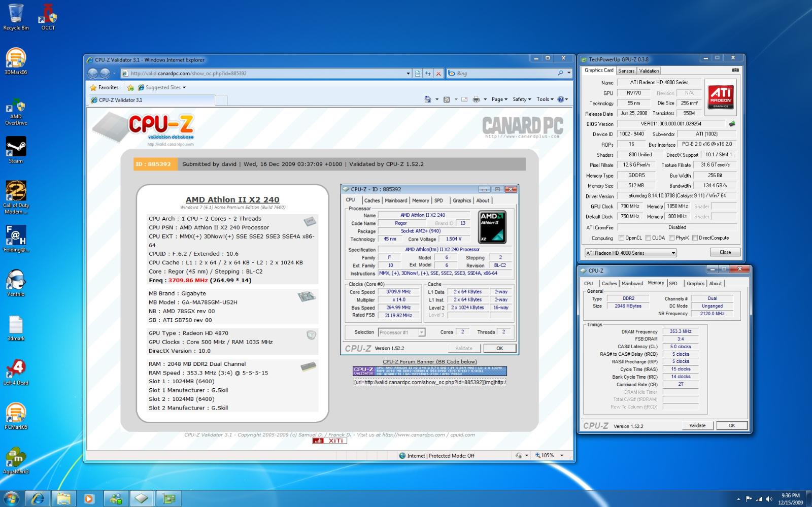
Task: Launch the Left 4 Dead desktop shortcut
Action: (16, 372)
